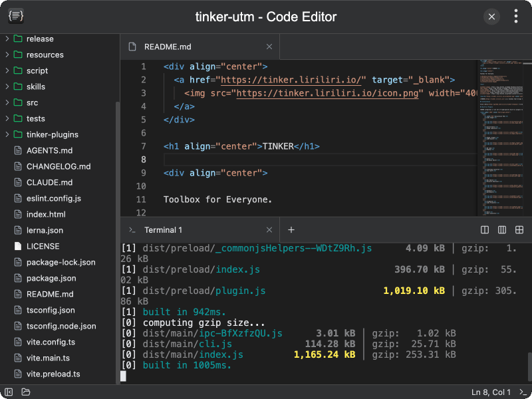The image size is (532, 399).
Task: Click the Ln 8, Col 1 indicator
Action: [491, 392]
